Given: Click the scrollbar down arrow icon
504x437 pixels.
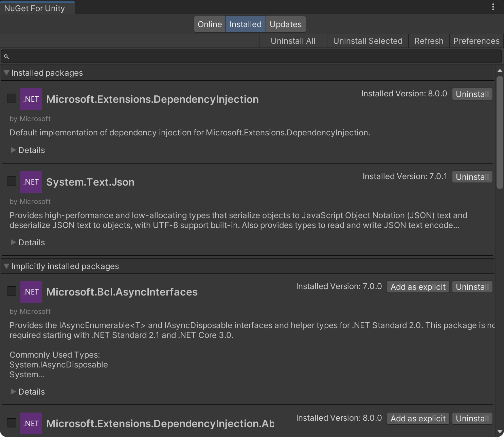Looking at the screenshot, I should click(x=500, y=432).
